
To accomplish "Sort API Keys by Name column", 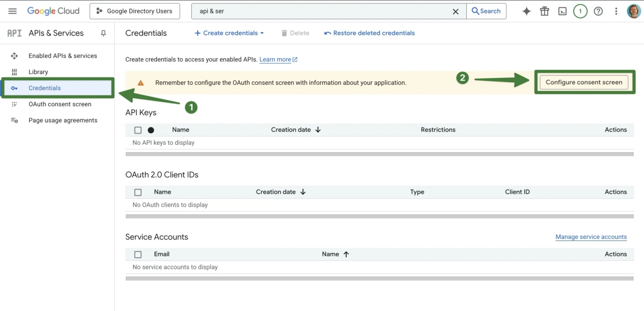I will pyautogui.click(x=181, y=130).
